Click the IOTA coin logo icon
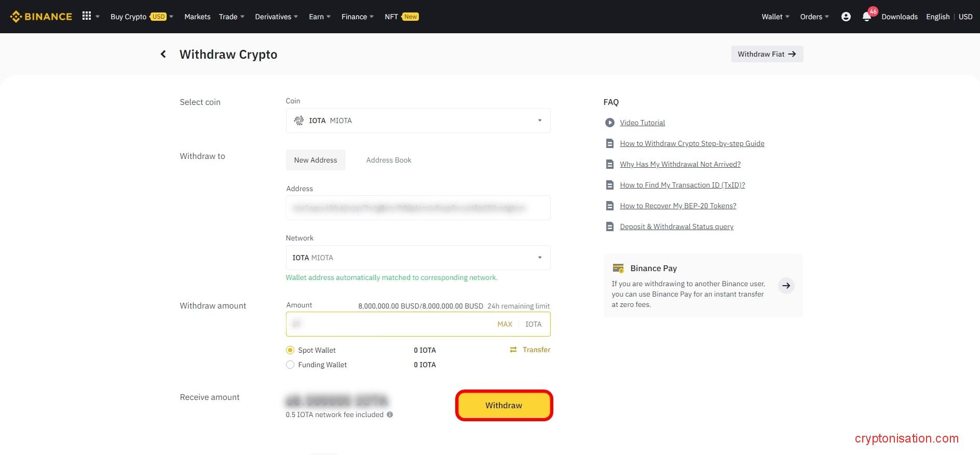 point(299,121)
